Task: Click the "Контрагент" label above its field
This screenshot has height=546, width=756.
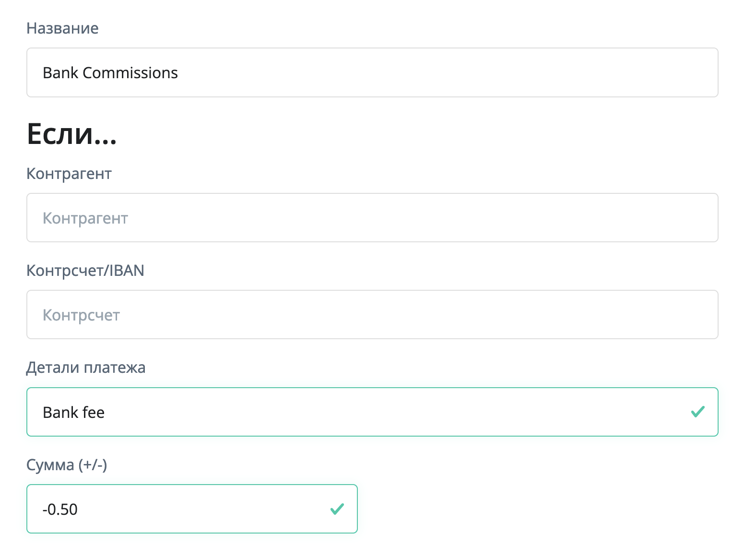Action: [x=69, y=174]
